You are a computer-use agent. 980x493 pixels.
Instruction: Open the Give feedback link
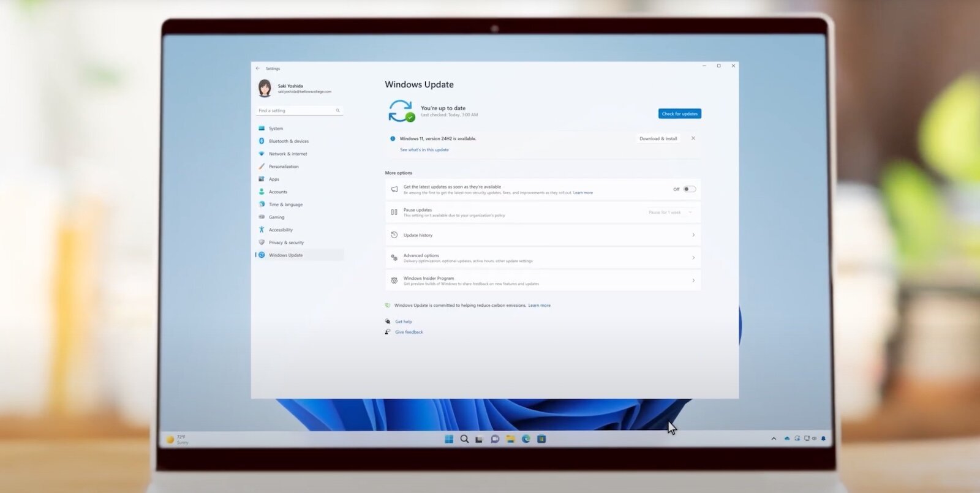click(409, 332)
